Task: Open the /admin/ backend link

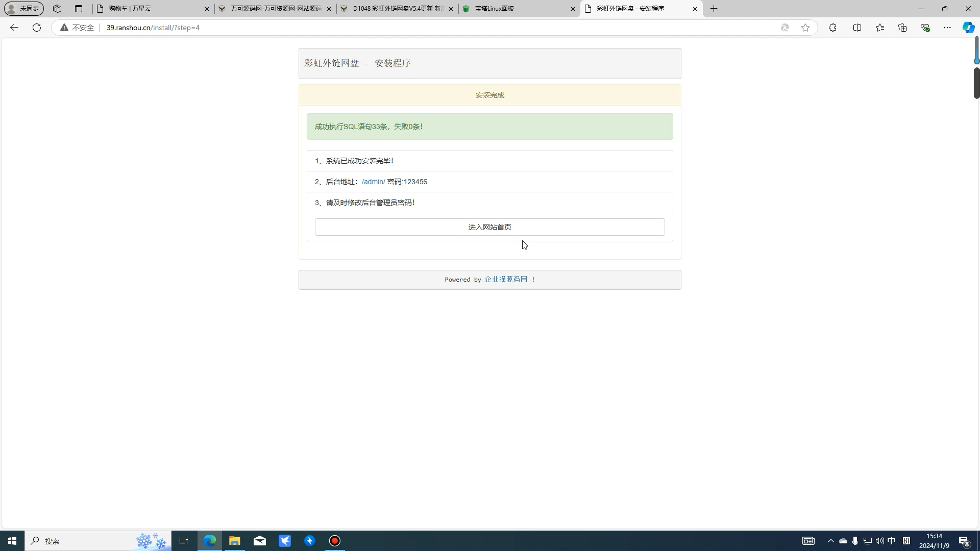Action: pyautogui.click(x=373, y=182)
